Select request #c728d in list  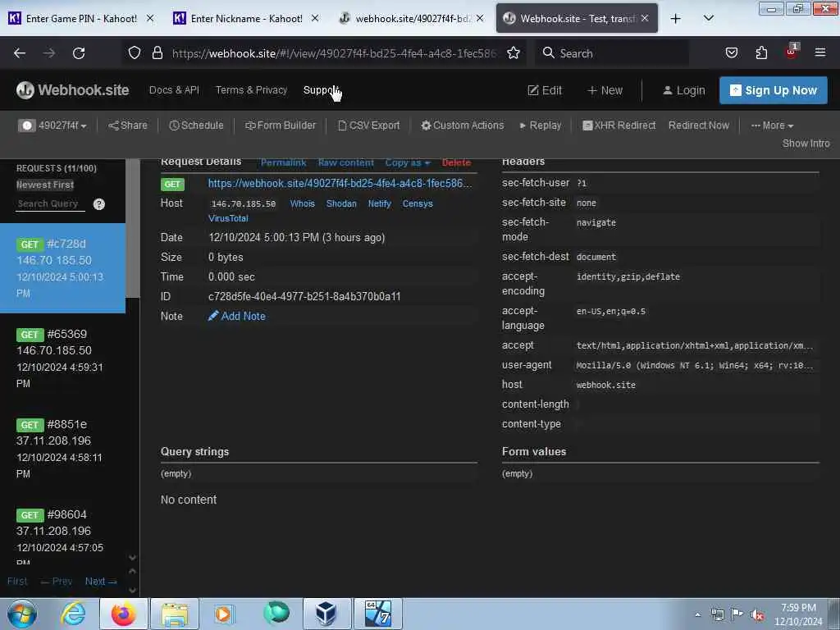point(62,268)
